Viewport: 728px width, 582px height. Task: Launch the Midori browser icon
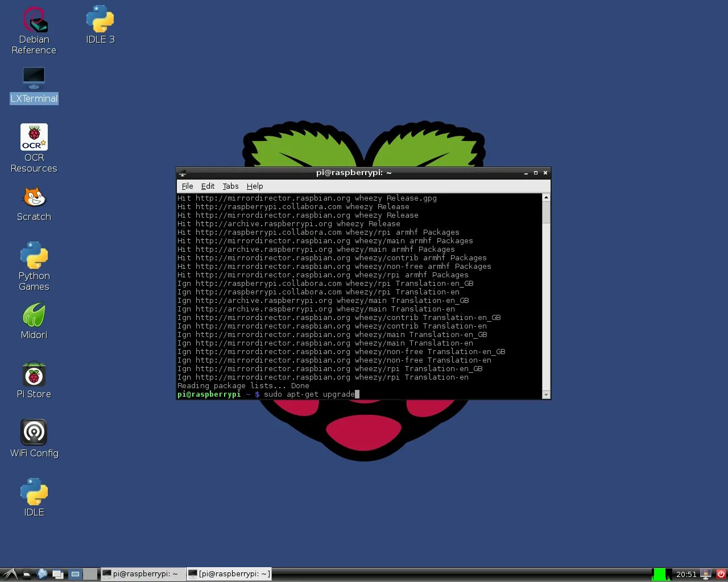tap(34, 321)
